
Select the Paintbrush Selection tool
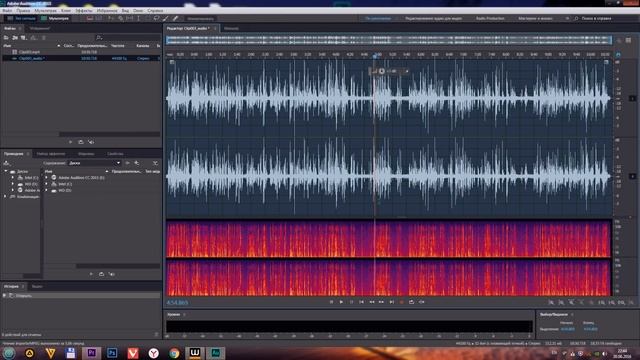tap(166, 18)
